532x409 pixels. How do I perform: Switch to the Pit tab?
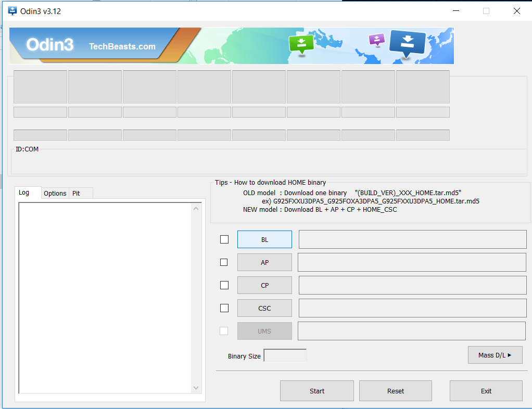pos(81,193)
